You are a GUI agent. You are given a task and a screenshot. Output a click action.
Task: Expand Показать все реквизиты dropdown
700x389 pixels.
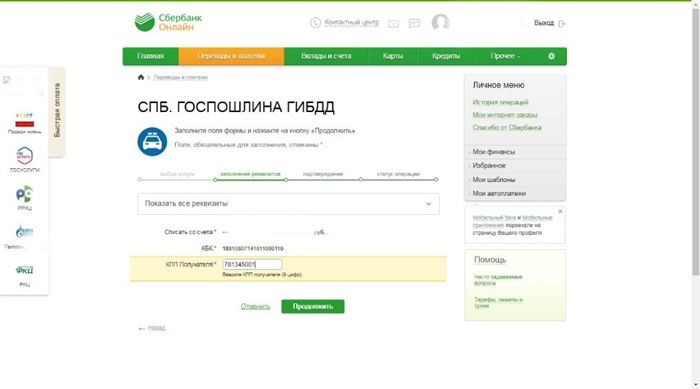pyautogui.click(x=288, y=204)
